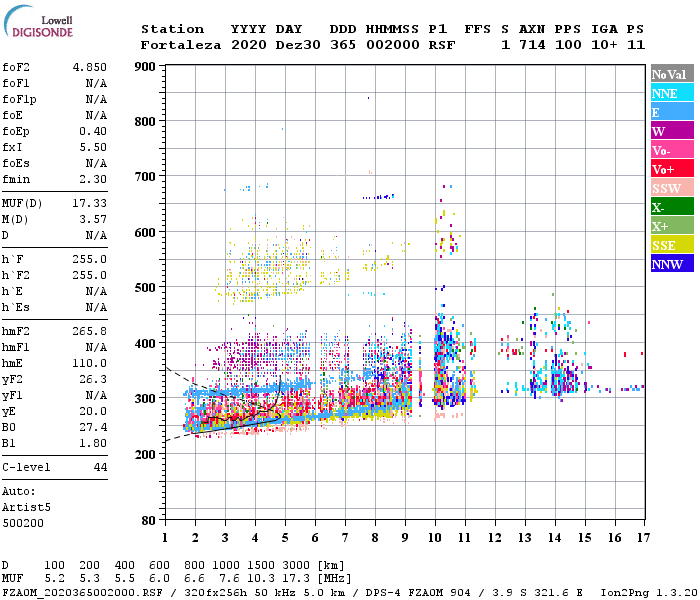Click the MUF(D) value 17.33

click(90, 203)
